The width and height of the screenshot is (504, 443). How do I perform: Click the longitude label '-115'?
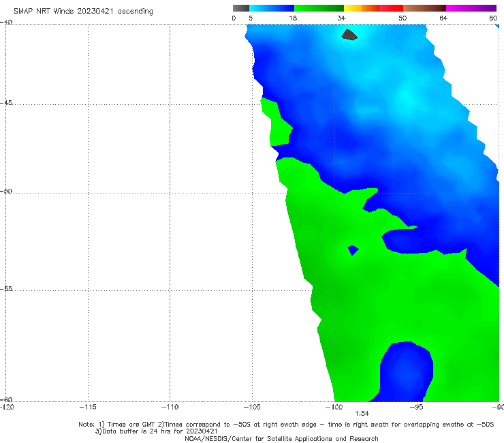pyautogui.click(x=88, y=407)
